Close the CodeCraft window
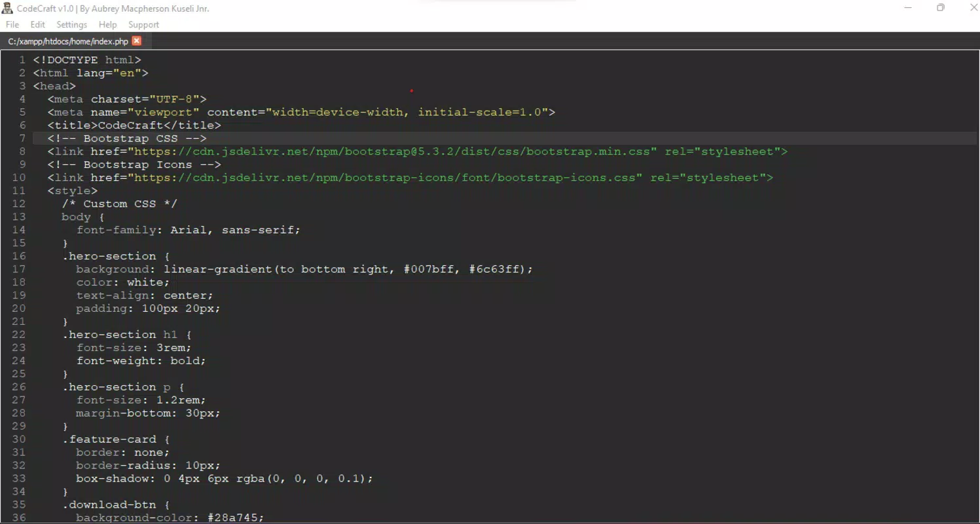 tap(973, 8)
